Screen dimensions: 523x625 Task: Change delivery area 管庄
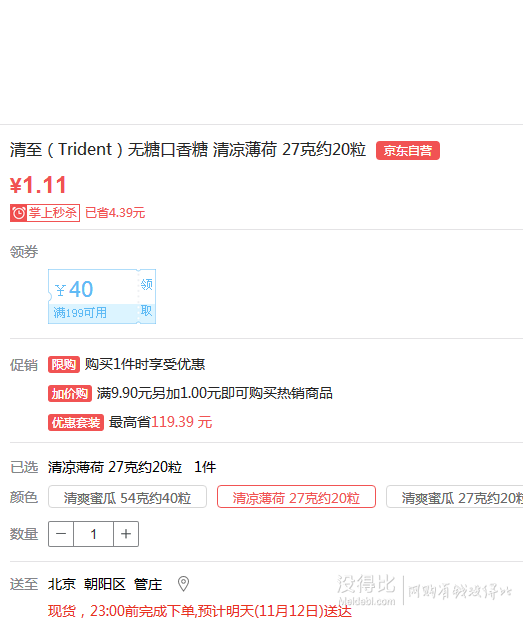[148, 584]
